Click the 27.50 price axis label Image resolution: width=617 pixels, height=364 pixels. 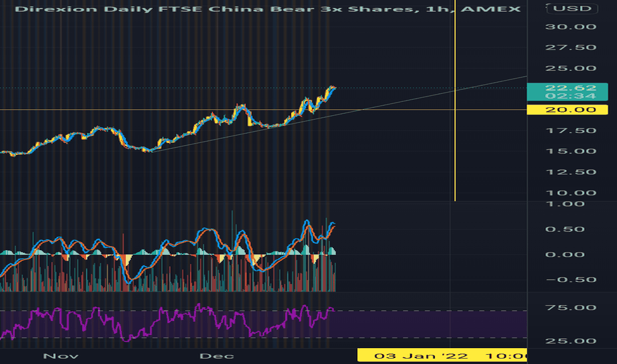[571, 47]
